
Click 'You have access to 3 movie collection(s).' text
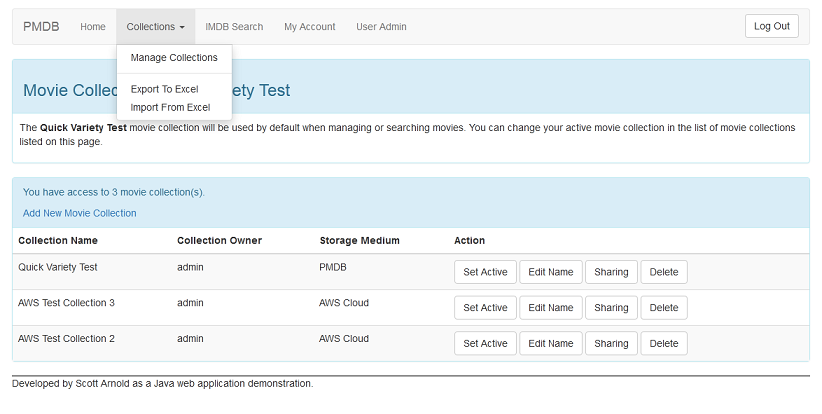[114, 192]
